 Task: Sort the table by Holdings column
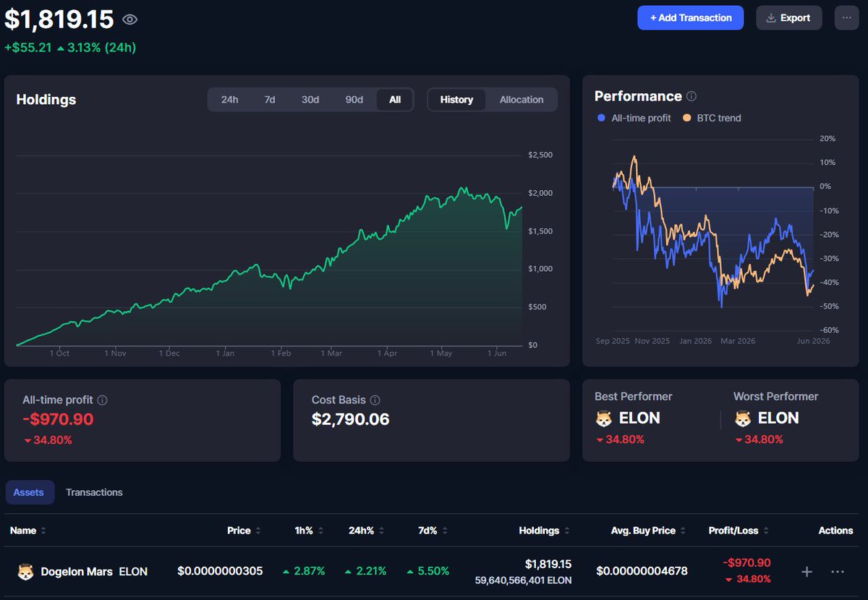(x=544, y=531)
